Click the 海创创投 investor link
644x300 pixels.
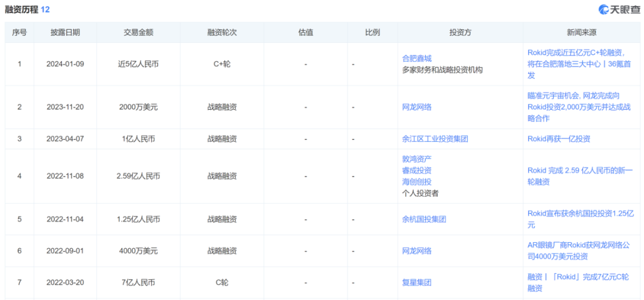point(417,182)
